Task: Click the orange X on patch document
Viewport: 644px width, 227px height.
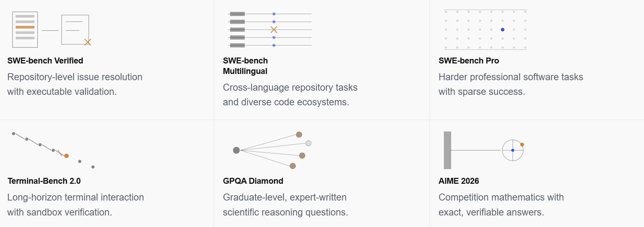Action: pos(88,42)
